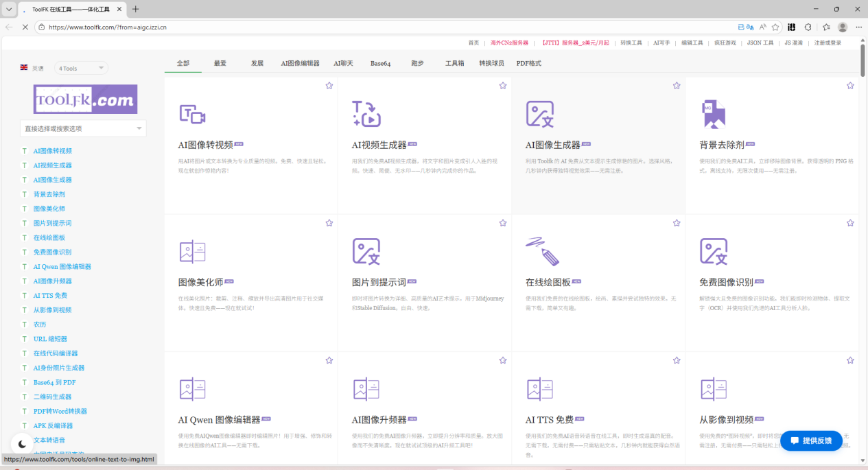Viewport: 868px width, 470px height.
Task: Open the AI Qwen 图像编辑器 card icon
Action: click(192, 389)
